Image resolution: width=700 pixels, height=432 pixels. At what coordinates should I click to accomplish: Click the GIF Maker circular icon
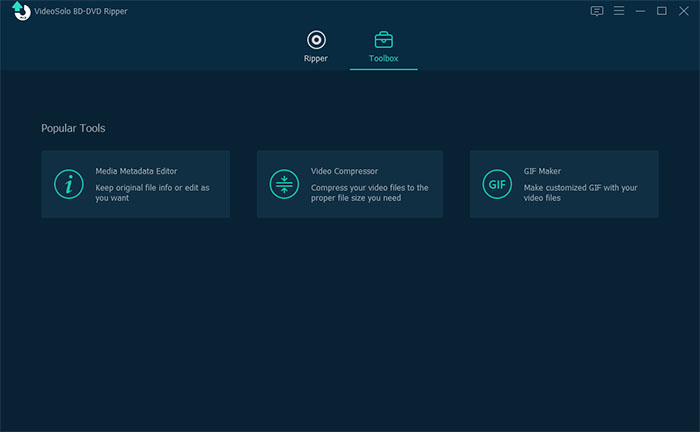[497, 184]
